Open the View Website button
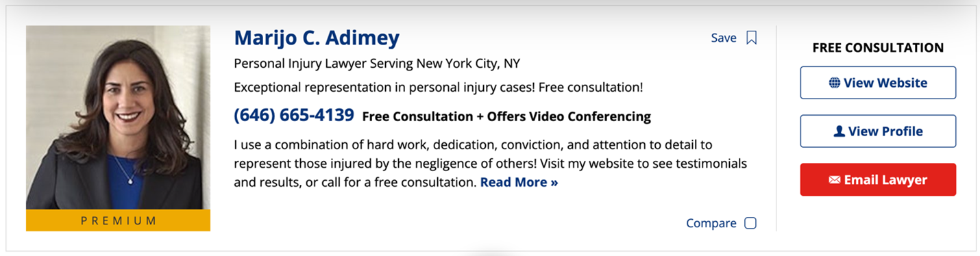The image size is (980, 256). (878, 83)
